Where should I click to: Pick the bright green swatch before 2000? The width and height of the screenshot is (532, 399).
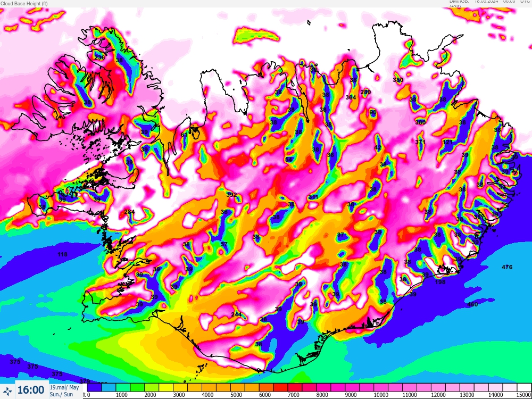[137, 387]
